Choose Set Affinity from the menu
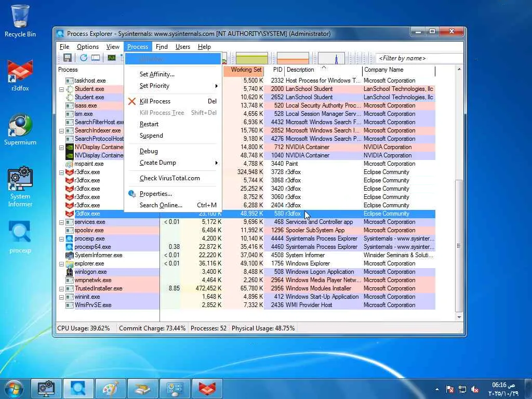The width and height of the screenshot is (532, 399). (173, 74)
